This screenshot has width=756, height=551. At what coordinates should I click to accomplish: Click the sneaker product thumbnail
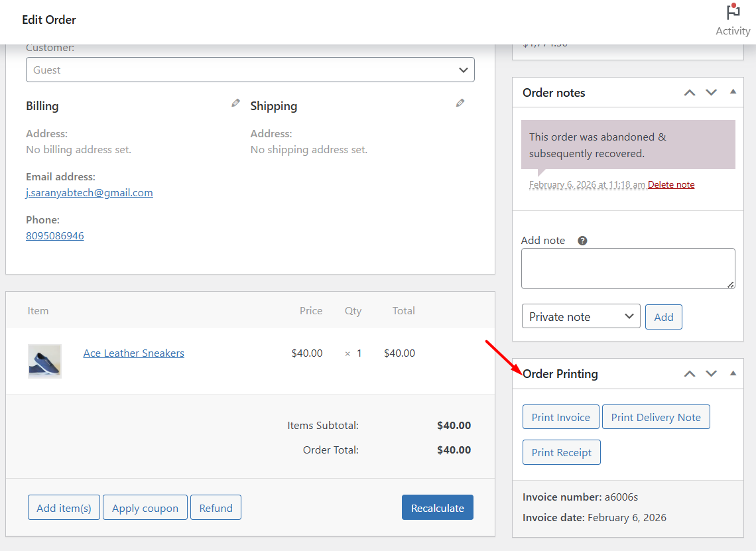44,361
